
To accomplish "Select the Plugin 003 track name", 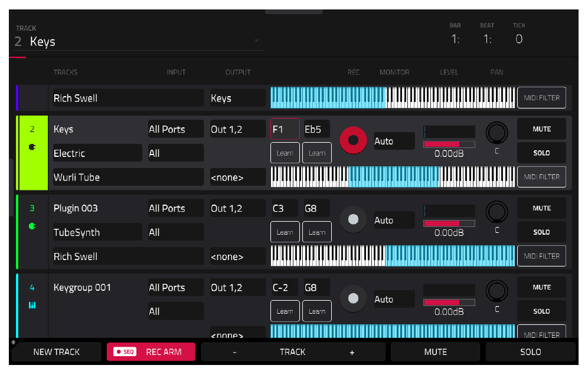I will click(76, 208).
